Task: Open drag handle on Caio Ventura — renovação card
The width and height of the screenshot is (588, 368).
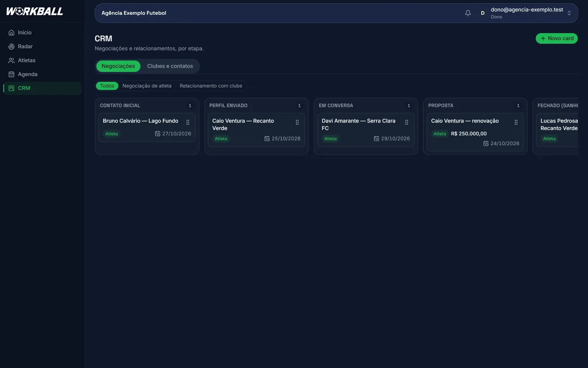Action: 516,122
